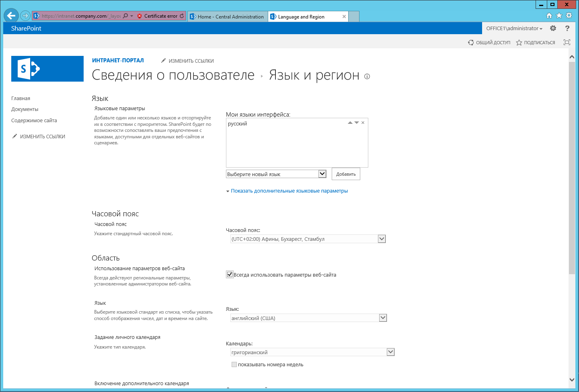
Task: Click the Добавить button
Action: pos(346,174)
